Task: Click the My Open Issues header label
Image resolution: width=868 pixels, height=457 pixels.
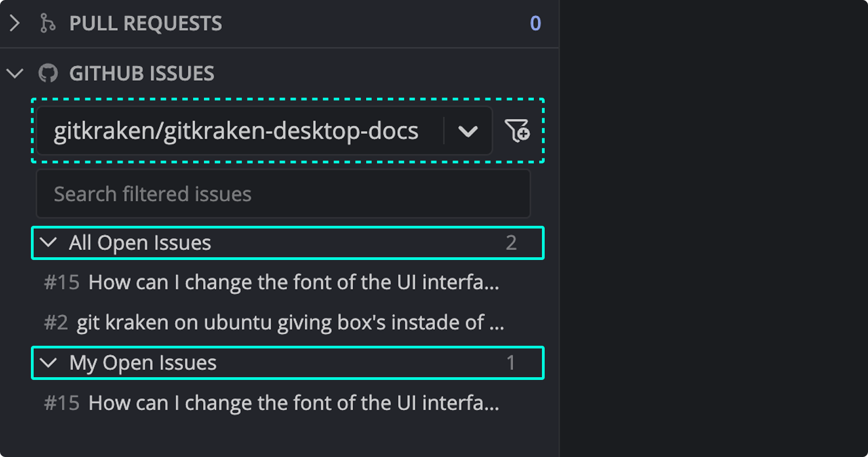Action: (x=142, y=363)
